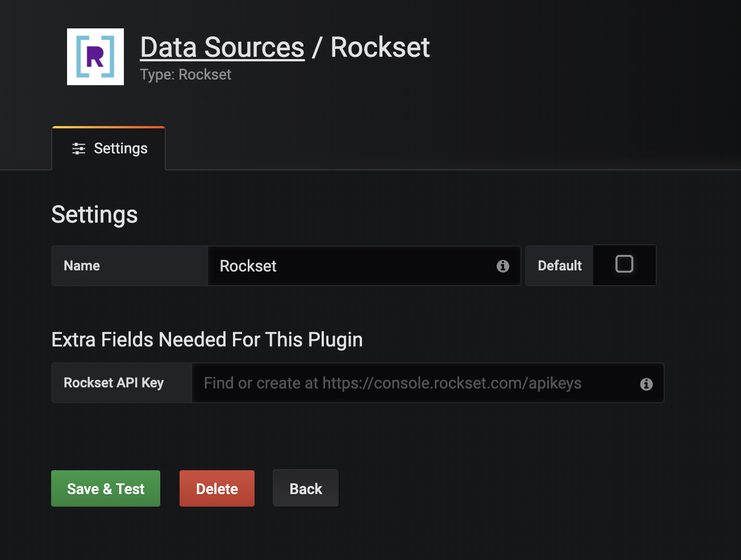The image size is (741, 560).
Task: Click the Rockset API Key input field
Action: (x=428, y=383)
